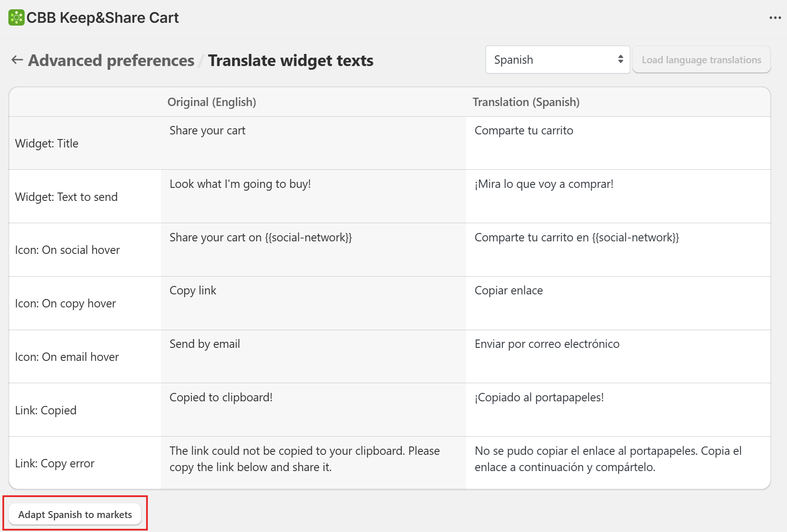787x532 pixels.
Task: Open the Spanish language dropdown
Action: click(x=558, y=60)
